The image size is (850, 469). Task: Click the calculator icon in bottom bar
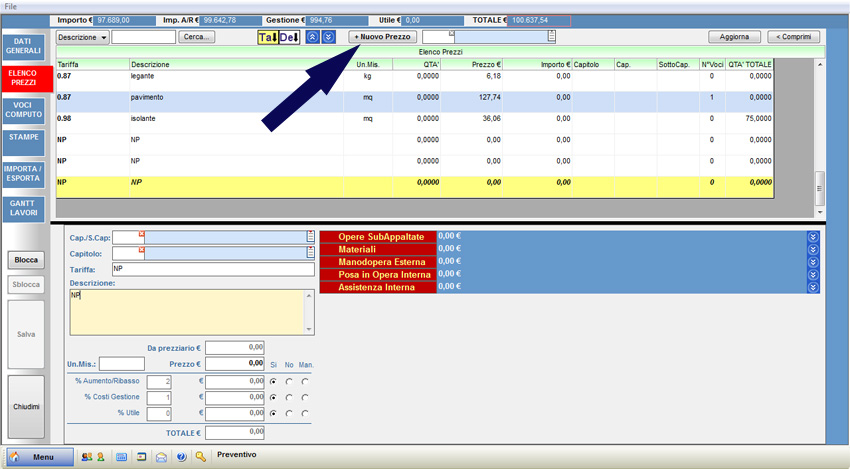[x=121, y=456]
